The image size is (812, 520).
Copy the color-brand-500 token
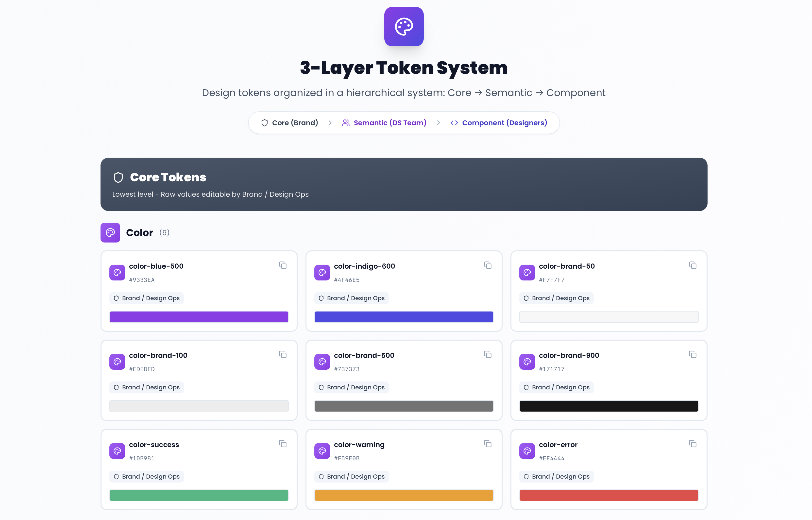(x=488, y=355)
